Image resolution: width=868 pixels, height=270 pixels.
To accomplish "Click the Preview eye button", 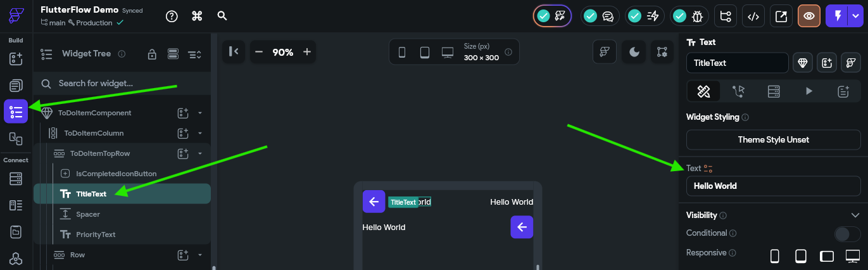I will coord(809,16).
